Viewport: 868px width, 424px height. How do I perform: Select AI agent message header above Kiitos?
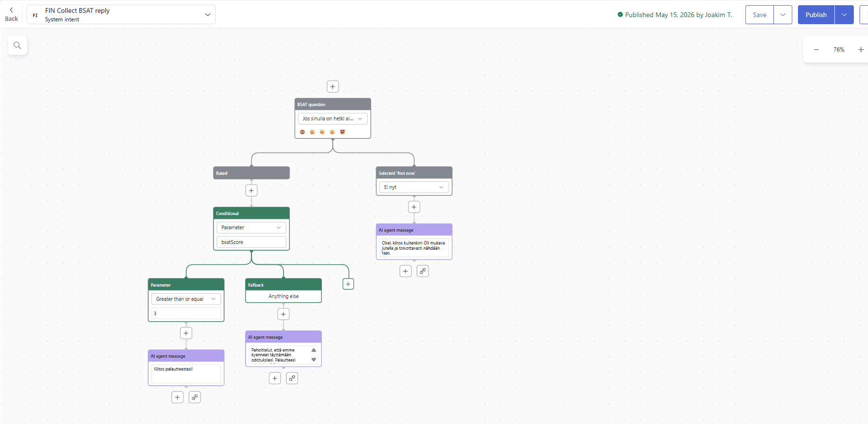(x=186, y=356)
